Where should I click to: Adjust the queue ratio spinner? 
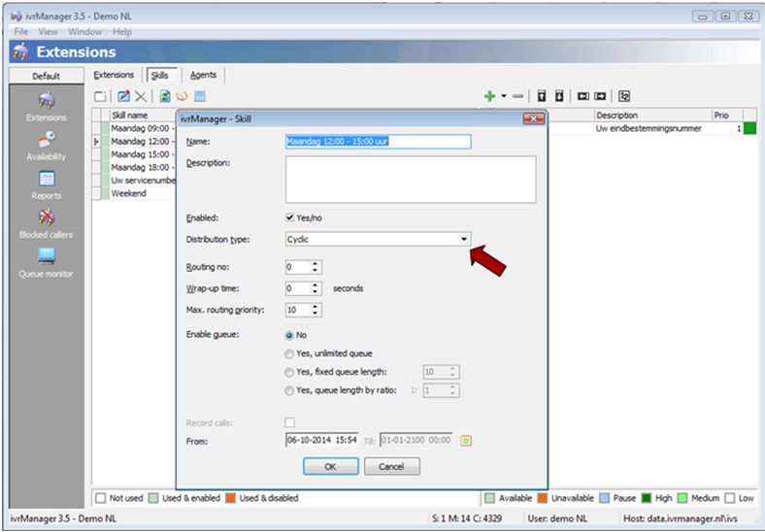pyautogui.click(x=452, y=390)
